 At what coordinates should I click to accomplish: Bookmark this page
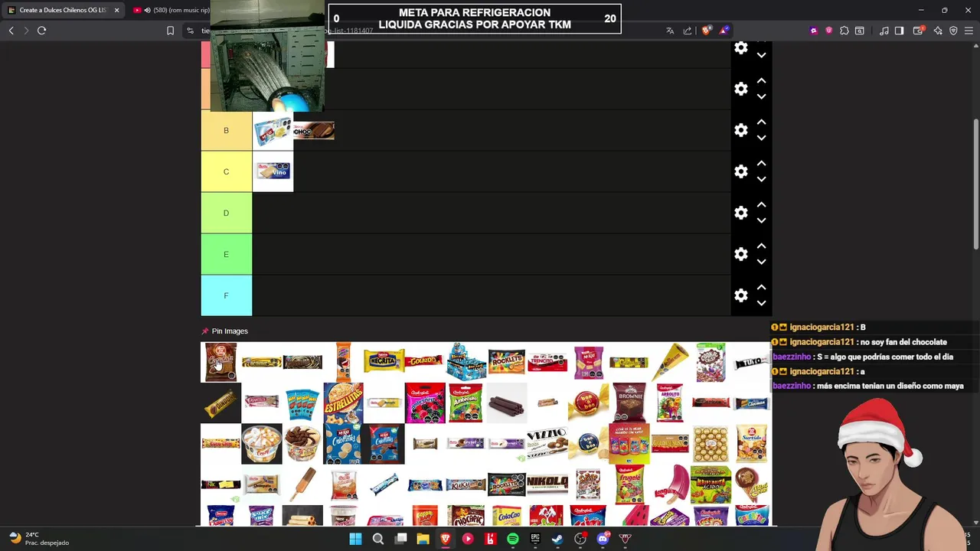(170, 31)
